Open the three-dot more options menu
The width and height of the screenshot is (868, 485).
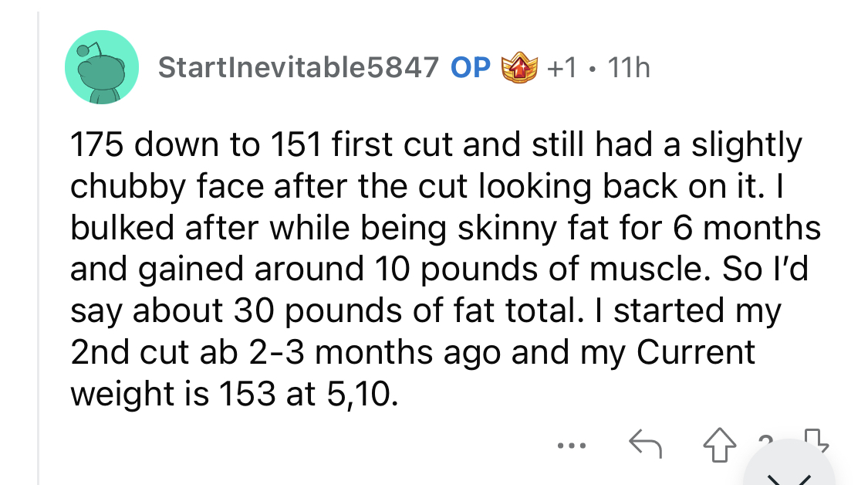coord(572,445)
